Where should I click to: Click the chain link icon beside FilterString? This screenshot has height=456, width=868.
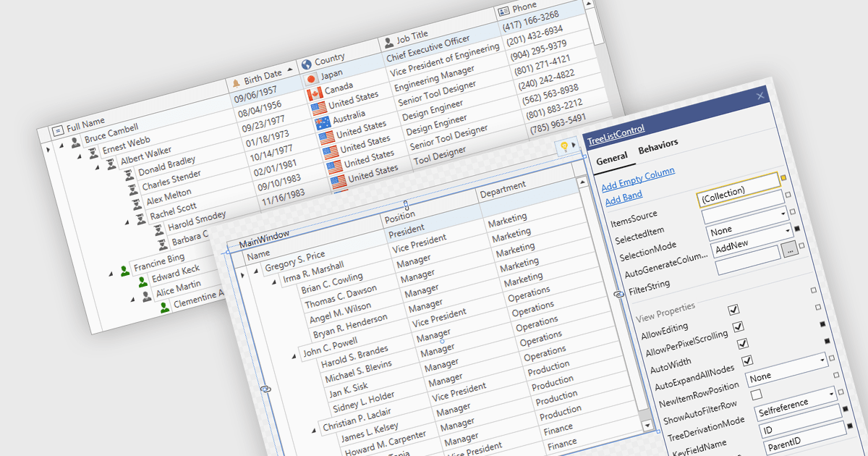click(x=619, y=295)
